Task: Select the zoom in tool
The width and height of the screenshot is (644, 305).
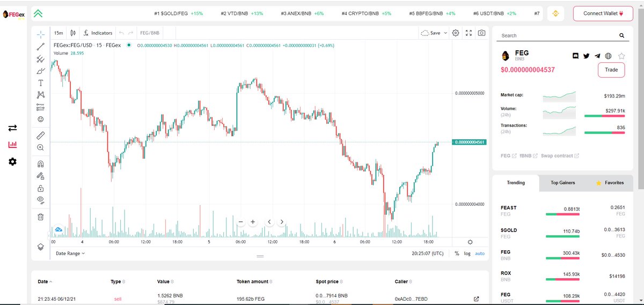Action: click(40, 147)
